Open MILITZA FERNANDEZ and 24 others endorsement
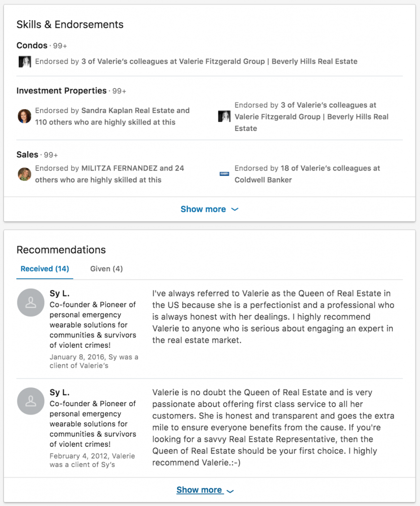Viewport: 420px width, 506px height. click(x=109, y=174)
